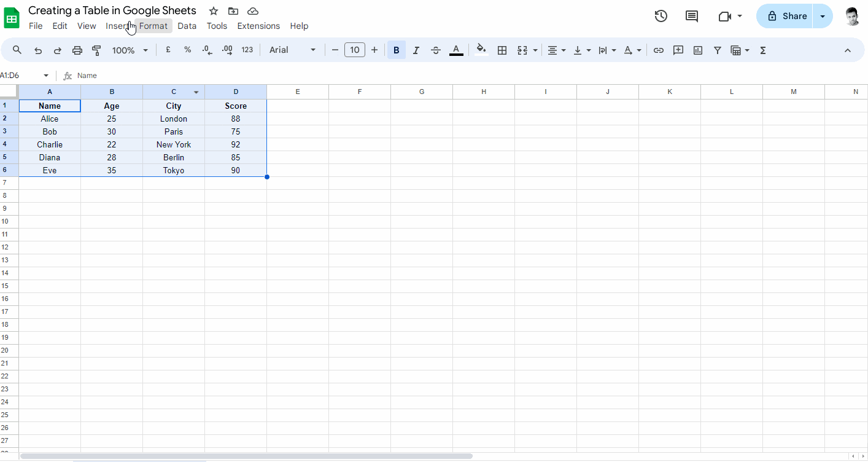Image resolution: width=868 pixels, height=462 pixels.
Task: Toggle italic formatting
Action: (x=416, y=50)
